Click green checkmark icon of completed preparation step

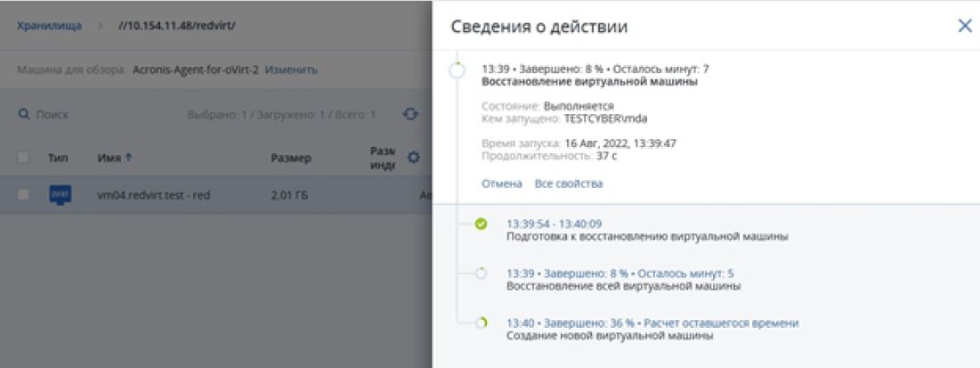pos(481,225)
